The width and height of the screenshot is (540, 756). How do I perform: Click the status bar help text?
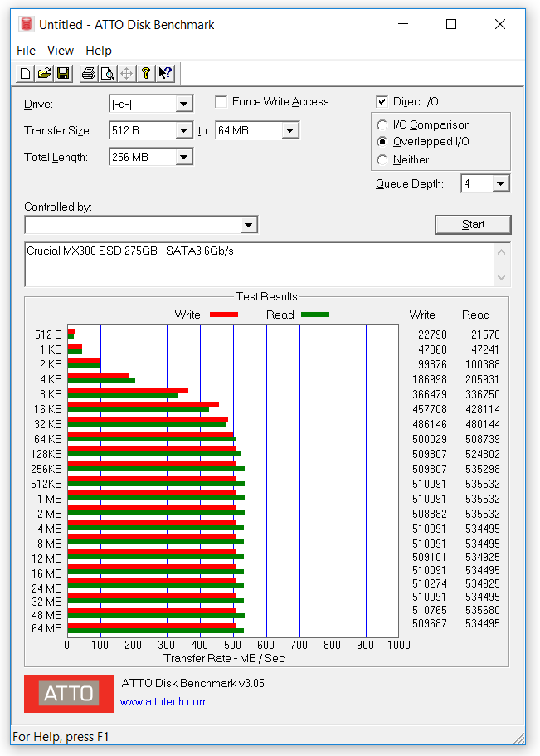point(61,737)
